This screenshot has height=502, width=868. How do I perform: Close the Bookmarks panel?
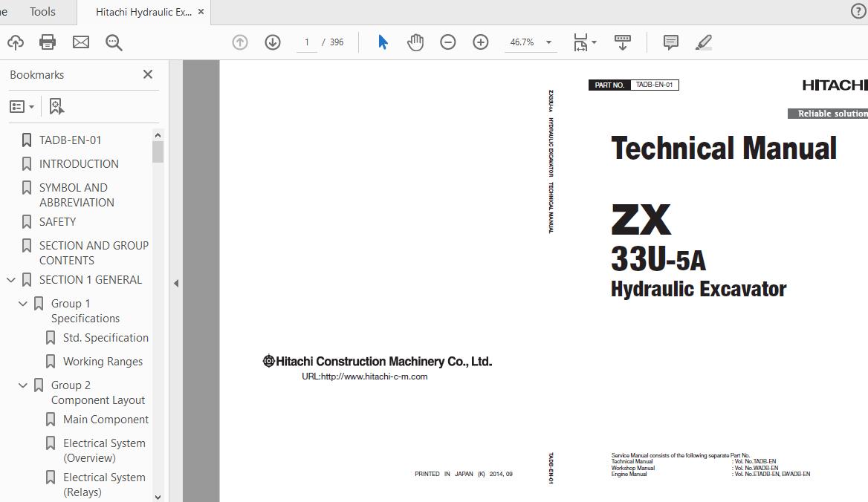pyautogui.click(x=148, y=75)
